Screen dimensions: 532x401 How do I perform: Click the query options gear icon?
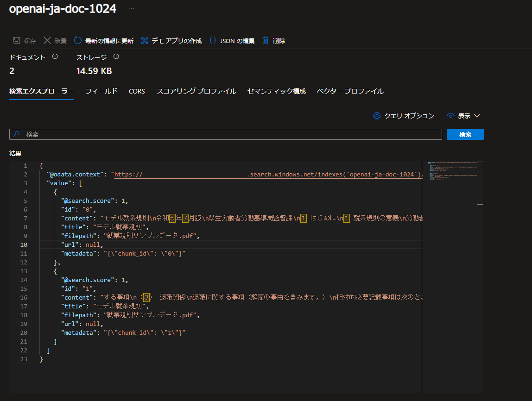tap(377, 116)
